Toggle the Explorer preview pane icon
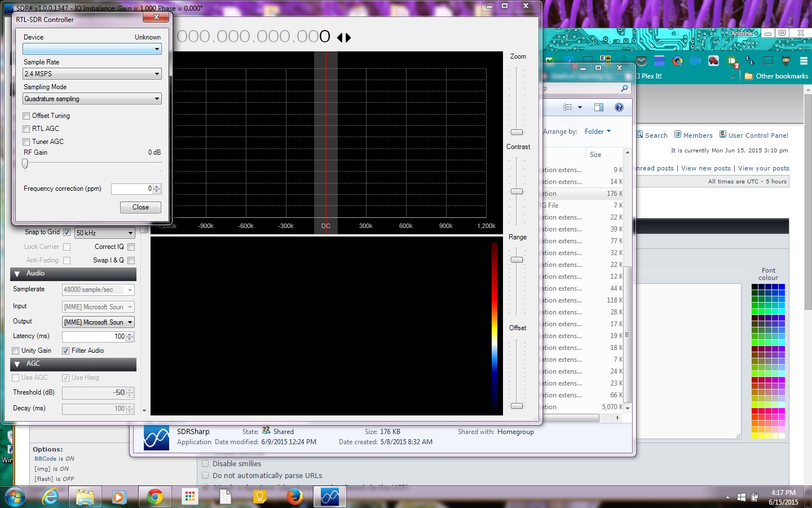812x508 pixels. (x=598, y=107)
